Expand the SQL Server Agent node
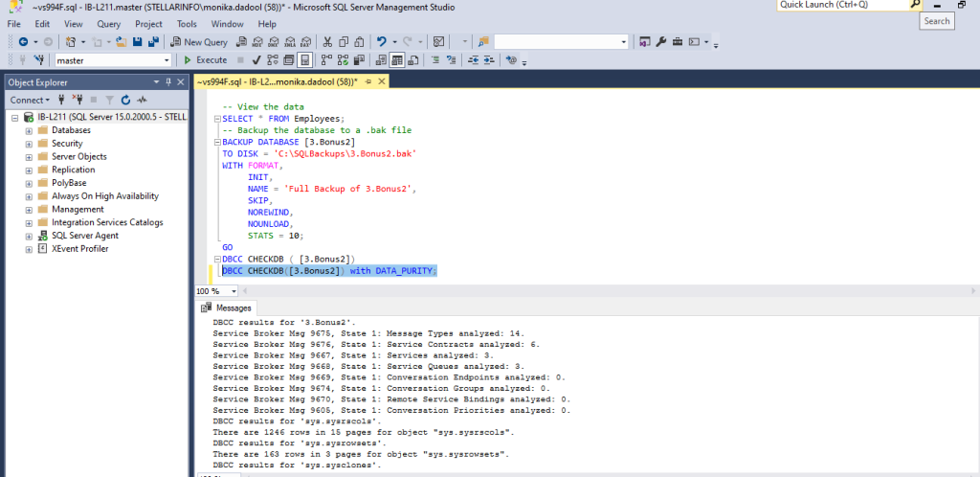The image size is (980, 477). (29, 236)
